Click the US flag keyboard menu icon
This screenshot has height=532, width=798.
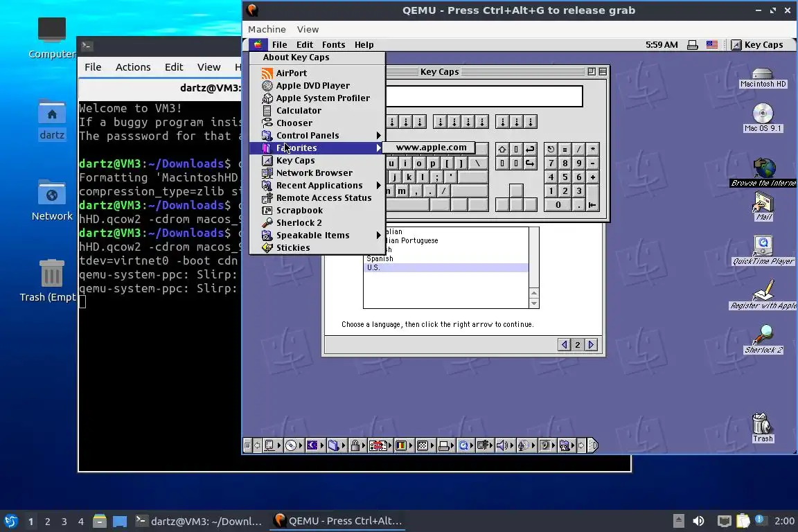[712, 45]
